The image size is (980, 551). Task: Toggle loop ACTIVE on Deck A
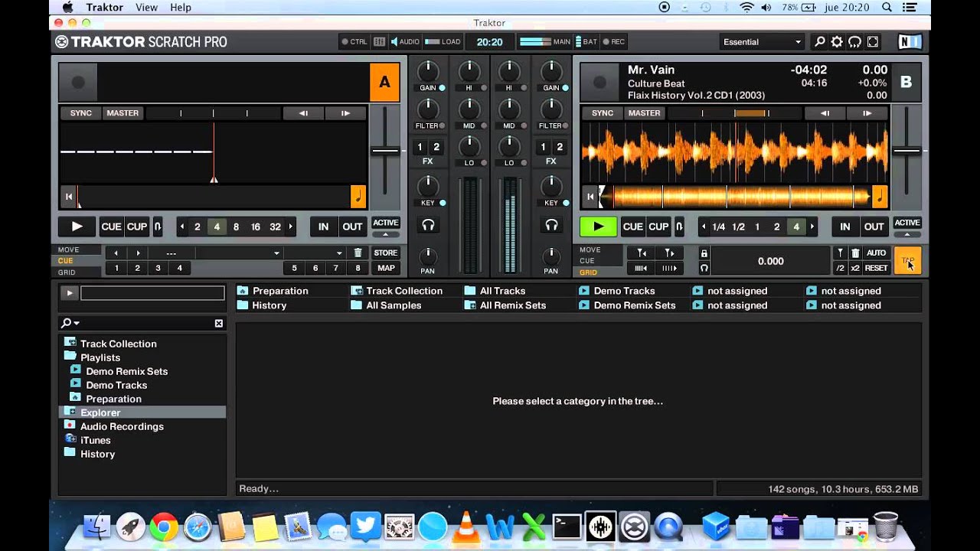tap(386, 223)
